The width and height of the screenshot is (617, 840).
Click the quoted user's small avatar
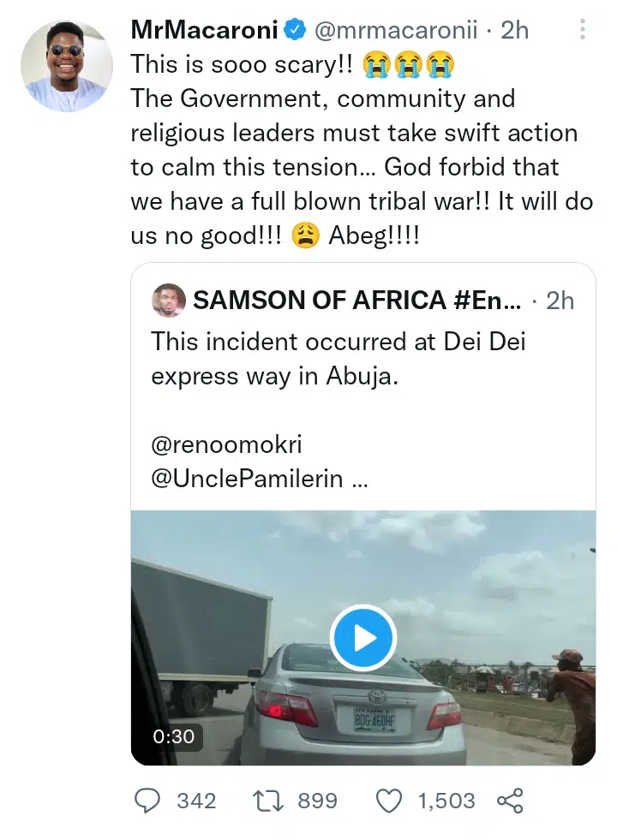click(169, 301)
